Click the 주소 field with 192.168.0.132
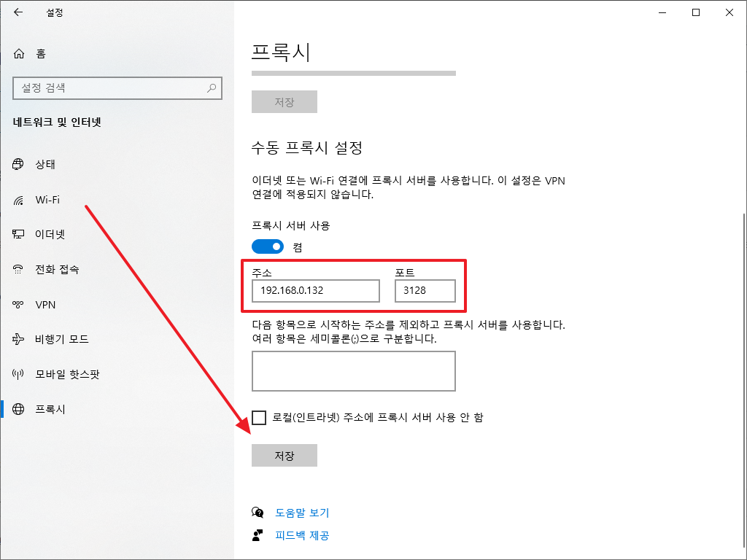 point(316,290)
